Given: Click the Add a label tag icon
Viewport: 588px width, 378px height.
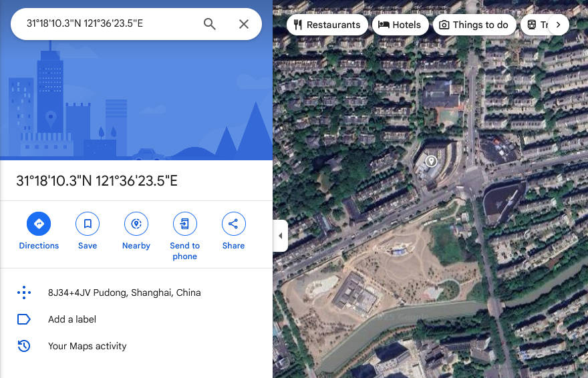Looking at the screenshot, I should coord(24,319).
